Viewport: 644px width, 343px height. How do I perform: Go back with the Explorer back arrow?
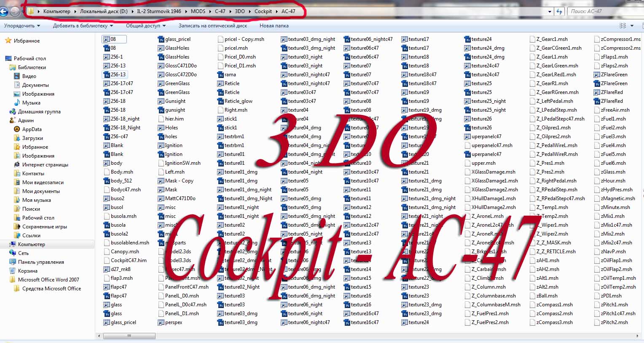(3, 11)
